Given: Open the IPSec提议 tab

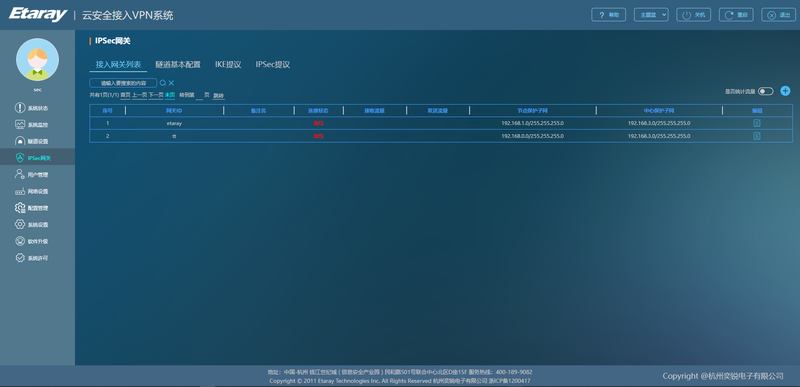Looking at the screenshot, I should click(273, 65).
